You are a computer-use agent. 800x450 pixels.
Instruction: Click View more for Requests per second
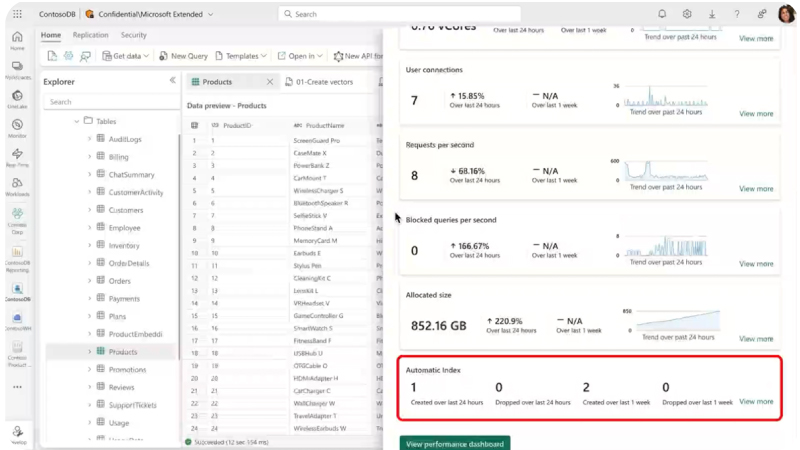[756, 188]
